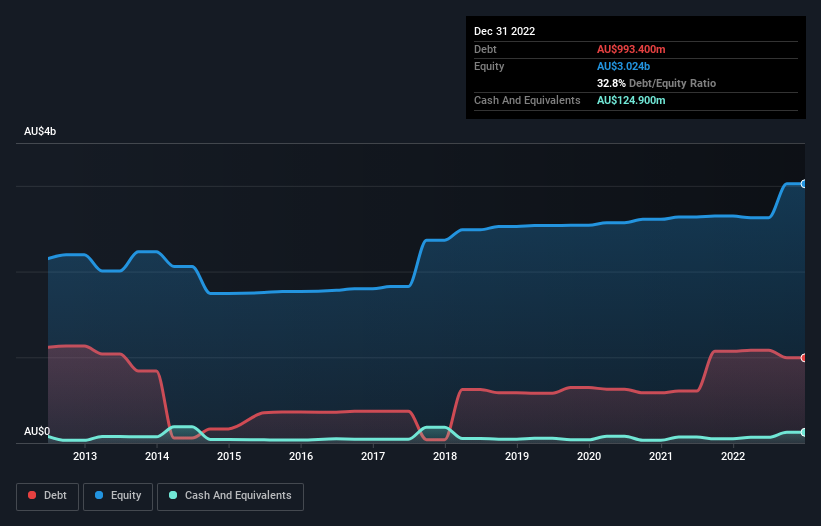Click the 2016 x-axis label
This screenshot has width=821, height=526.
pyautogui.click(x=301, y=456)
